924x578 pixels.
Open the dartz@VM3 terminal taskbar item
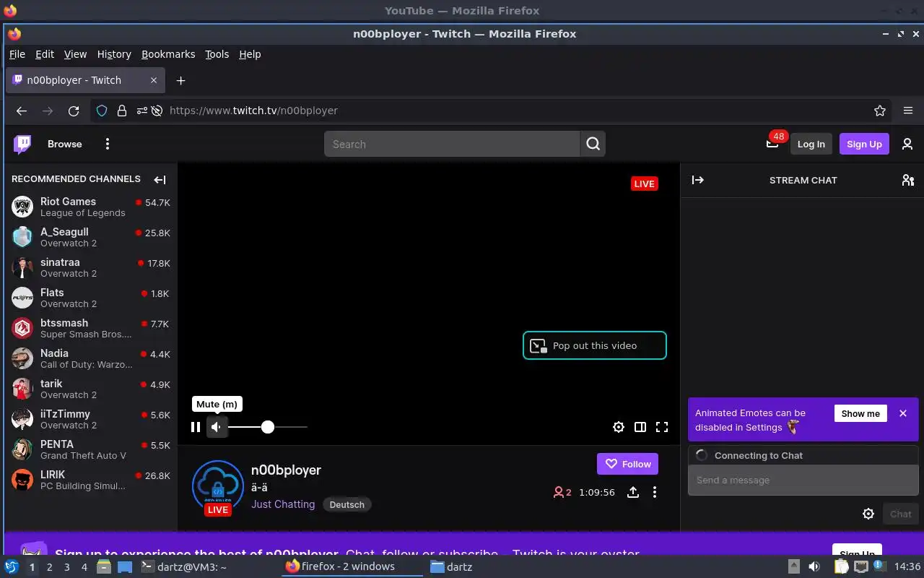tap(184, 567)
